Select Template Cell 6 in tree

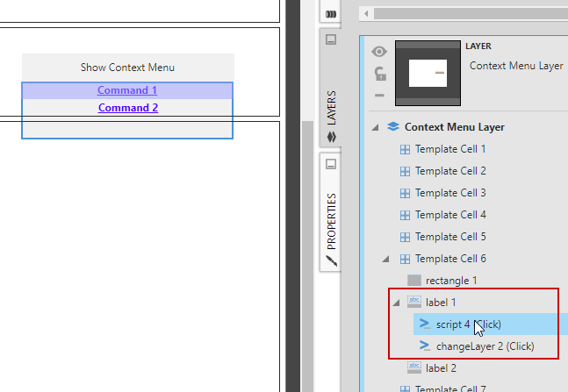click(x=450, y=259)
